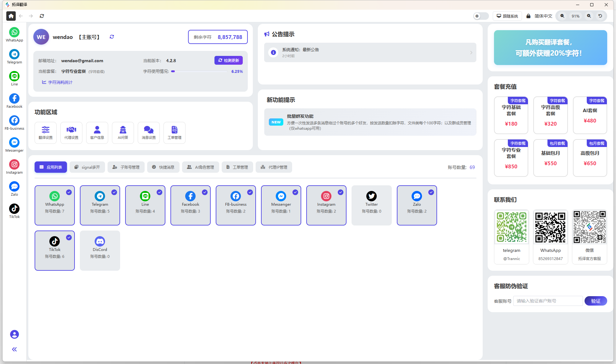The height and width of the screenshot is (364, 616).
Task: Uncheck the Telegram app card
Action: 114,192
